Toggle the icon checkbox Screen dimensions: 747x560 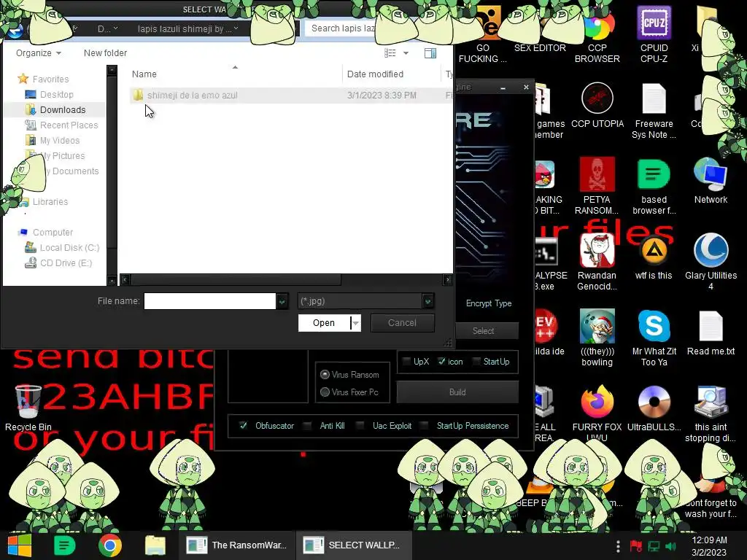(441, 362)
